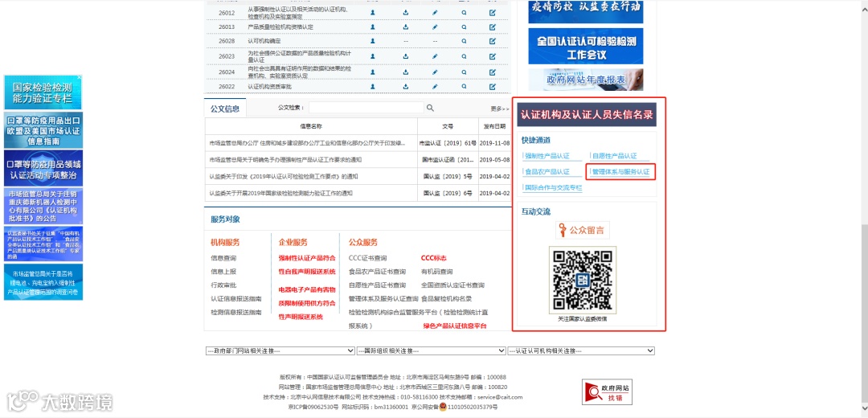Click the download icon in row 26023
The height and width of the screenshot is (418, 868).
406,56
